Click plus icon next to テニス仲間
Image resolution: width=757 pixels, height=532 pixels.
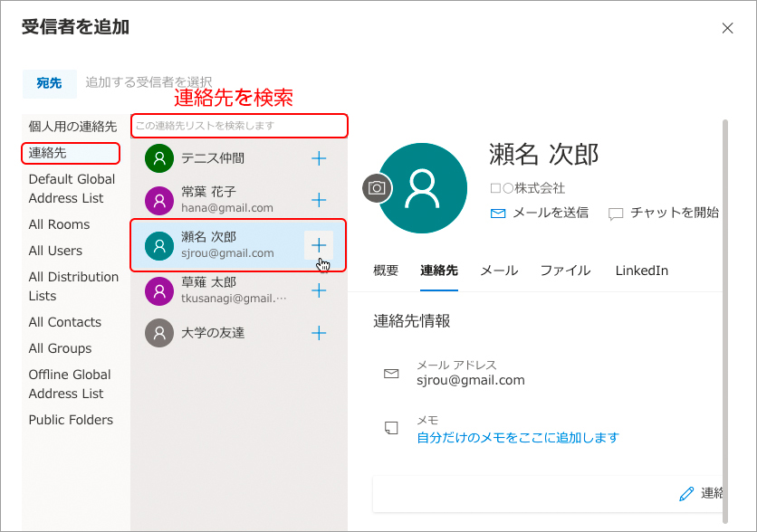click(319, 158)
